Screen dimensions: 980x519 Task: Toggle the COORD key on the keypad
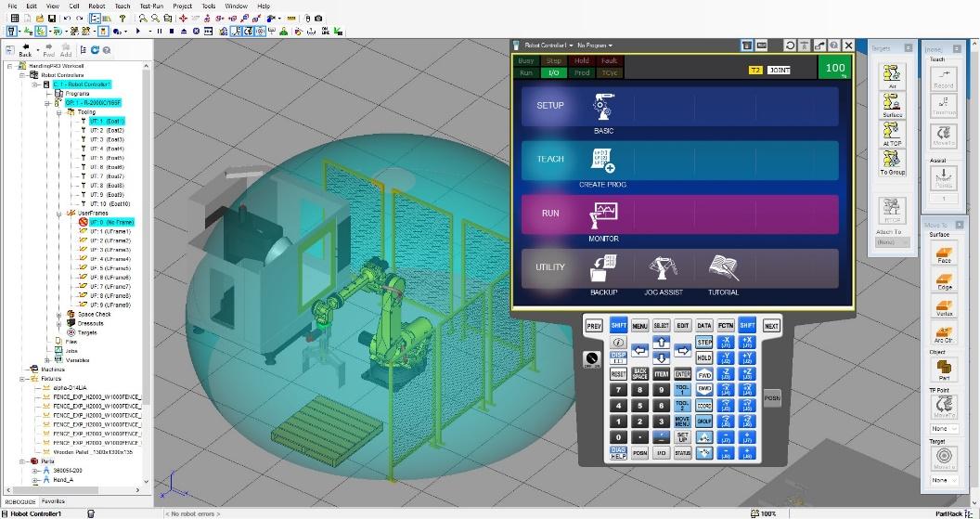(x=704, y=405)
